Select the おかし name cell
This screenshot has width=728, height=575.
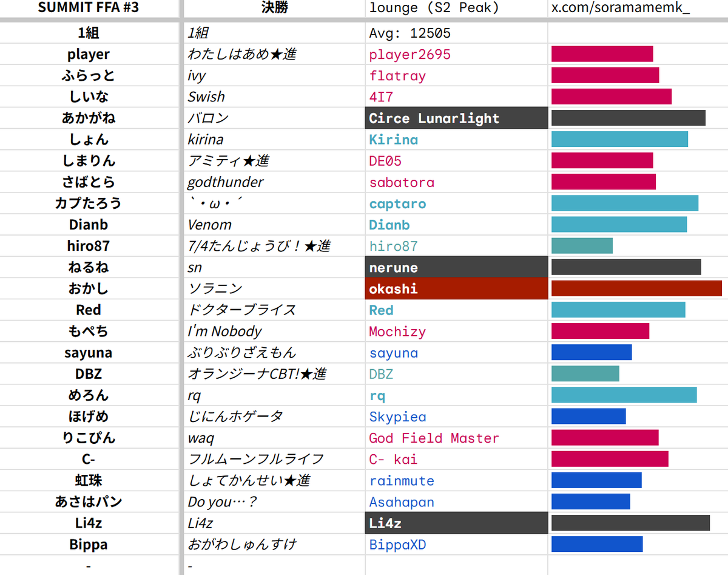(x=89, y=288)
